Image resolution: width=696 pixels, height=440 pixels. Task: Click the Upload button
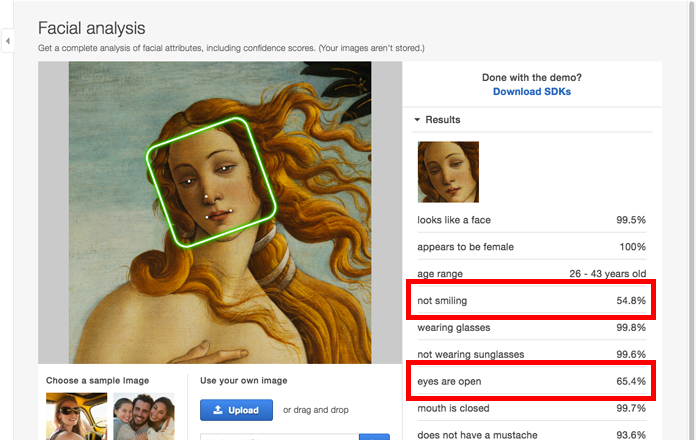(236, 410)
